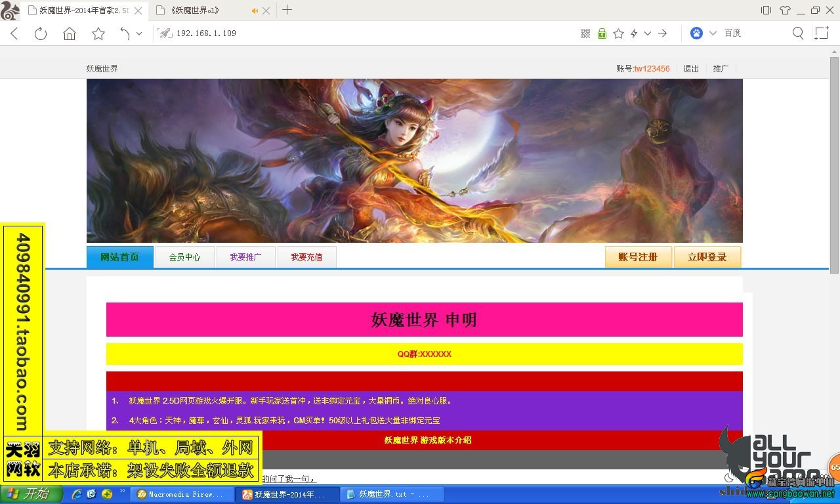Expand the dropdown next to the restore arrow

(x=139, y=33)
